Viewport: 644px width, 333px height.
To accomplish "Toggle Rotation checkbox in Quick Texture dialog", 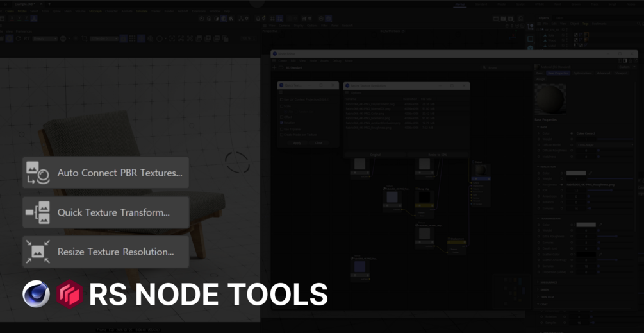I will pyautogui.click(x=281, y=123).
